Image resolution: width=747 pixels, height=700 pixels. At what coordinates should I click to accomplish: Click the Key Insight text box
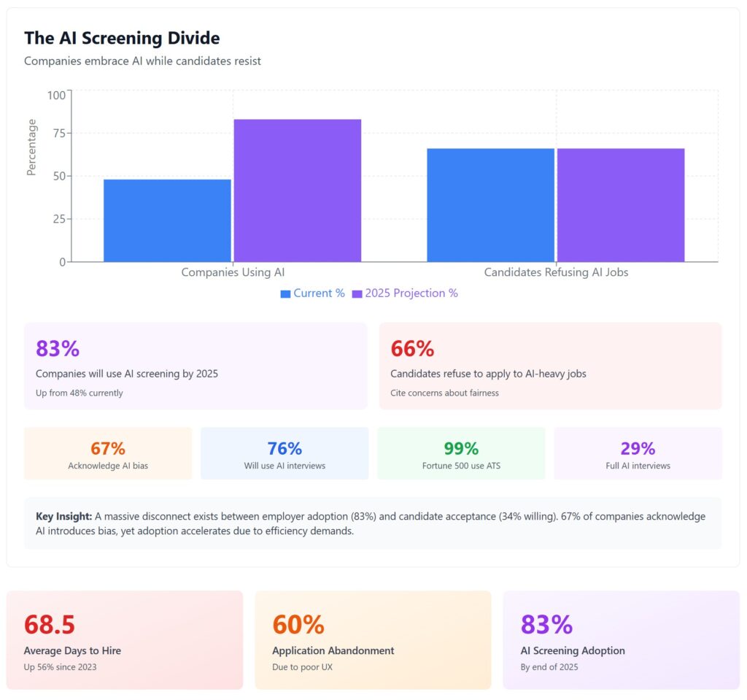373,523
